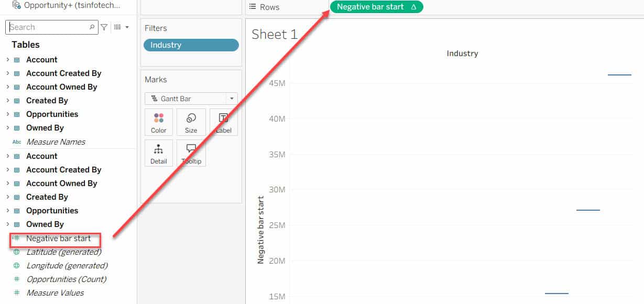Open the dropdown arrow next to view icon

[x=127, y=27]
